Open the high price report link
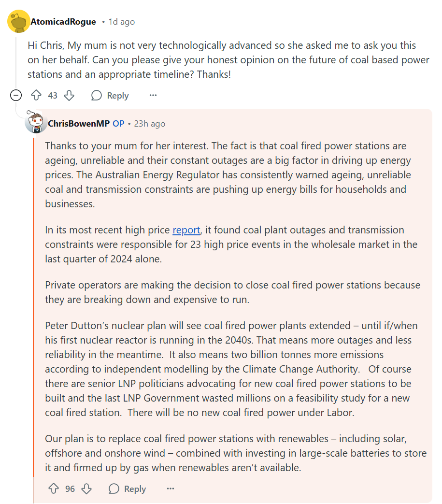 [186, 230]
